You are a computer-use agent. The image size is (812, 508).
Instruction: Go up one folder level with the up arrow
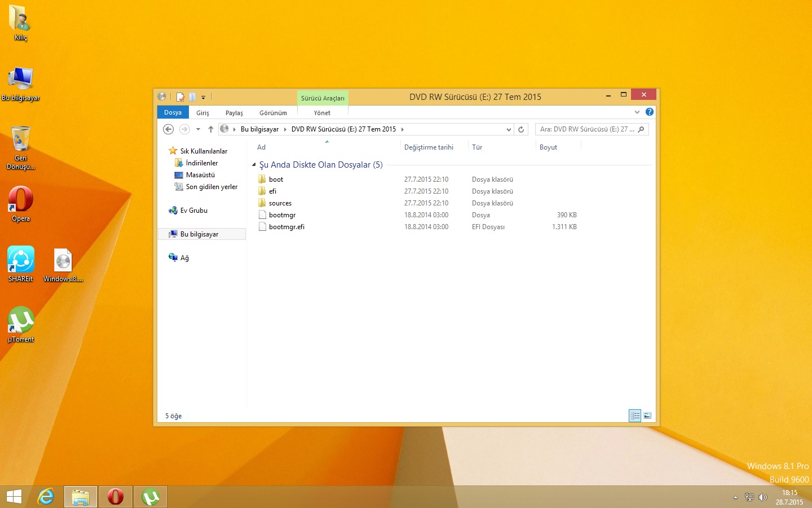coord(210,129)
